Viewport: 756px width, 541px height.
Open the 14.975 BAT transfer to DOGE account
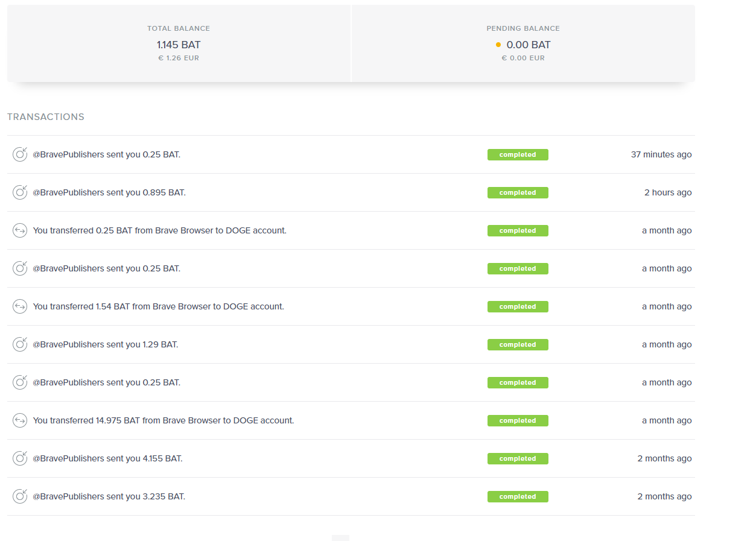click(x=164, y=420)
